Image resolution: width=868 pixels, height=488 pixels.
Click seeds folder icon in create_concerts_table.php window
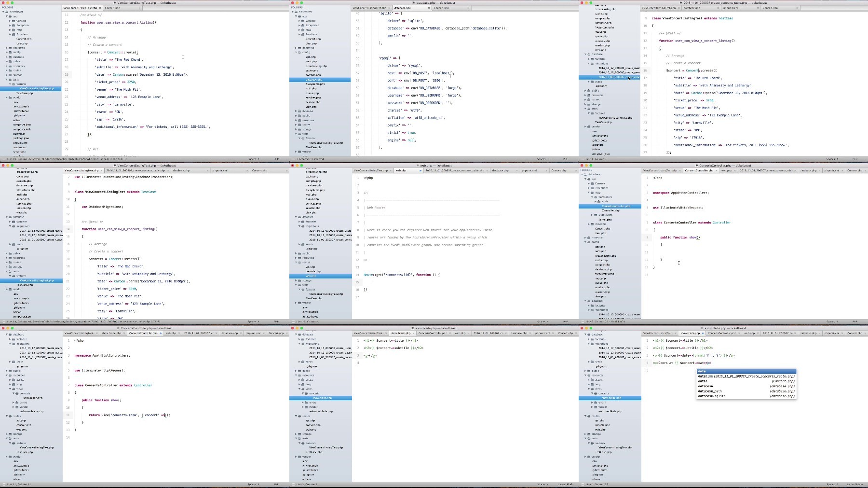pos(593,82)
